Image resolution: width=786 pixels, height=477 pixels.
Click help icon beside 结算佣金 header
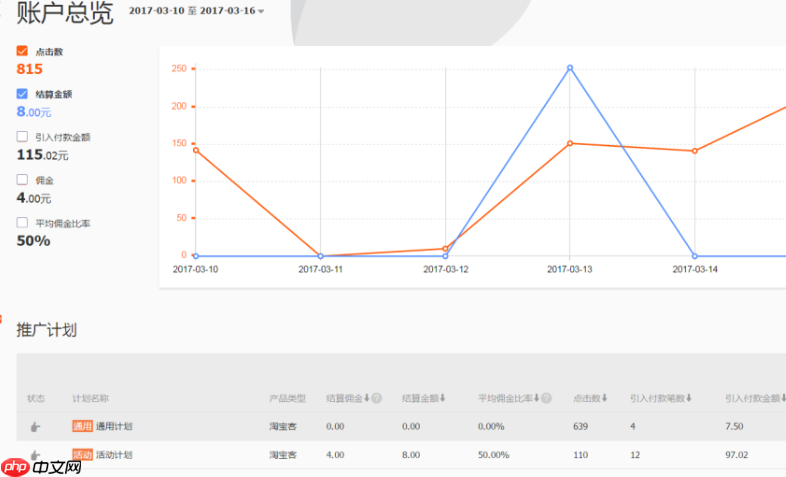pos(377,398)
